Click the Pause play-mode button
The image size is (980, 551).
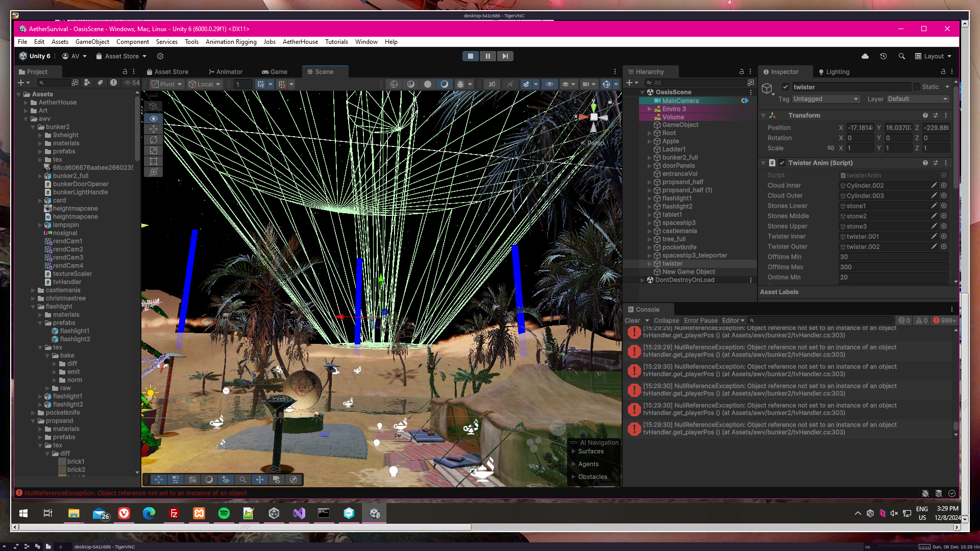[x=487, y=56]
